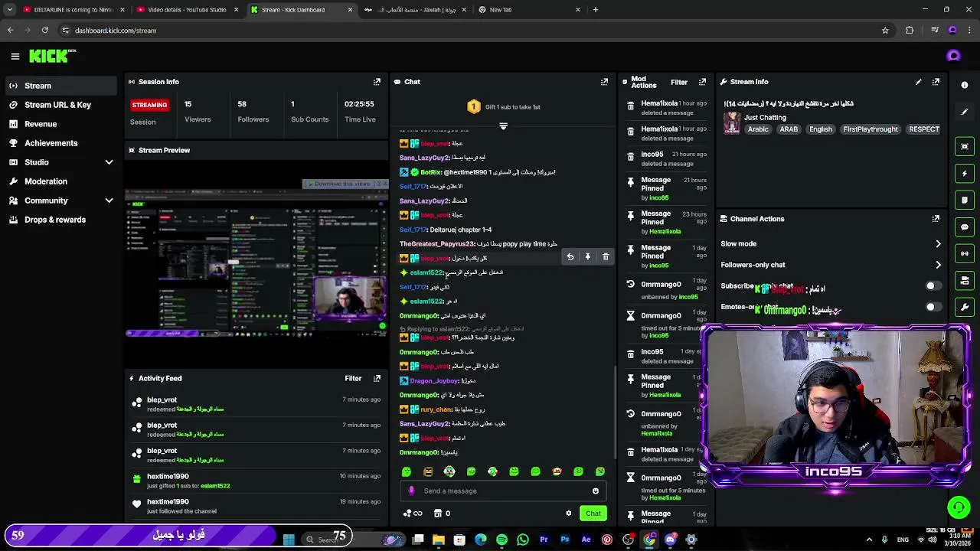The height and width of the screenshot is (551, 980).
Task: Click the info icon in the right sidebar
Action: 965,85
